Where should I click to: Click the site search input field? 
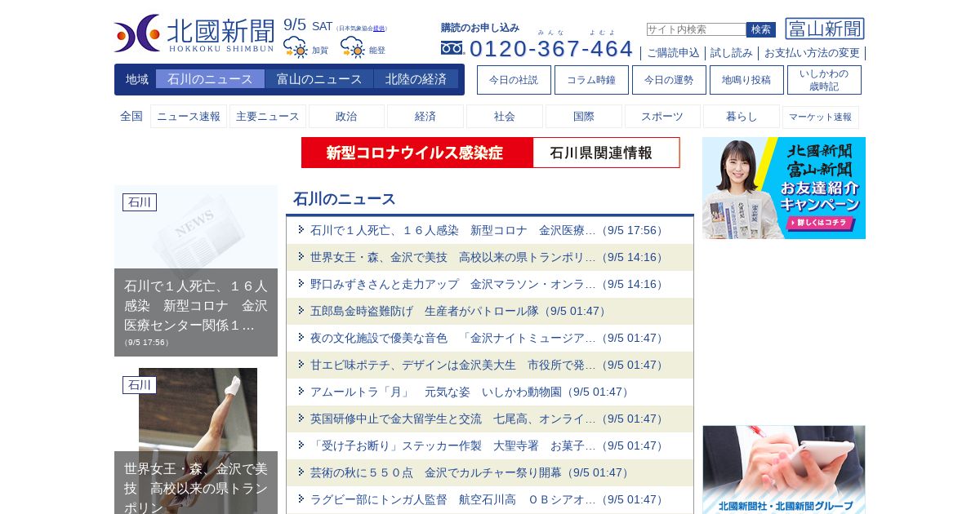pos(697,29)
